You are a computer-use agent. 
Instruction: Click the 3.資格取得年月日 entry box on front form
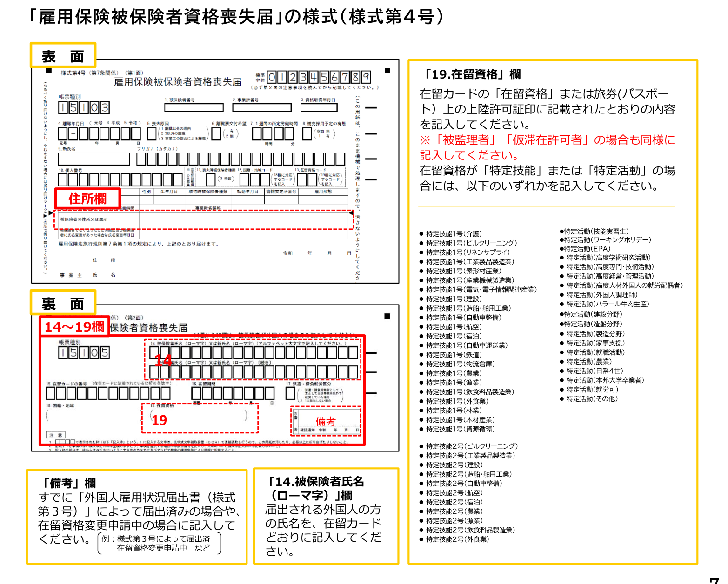pos(319,107)
